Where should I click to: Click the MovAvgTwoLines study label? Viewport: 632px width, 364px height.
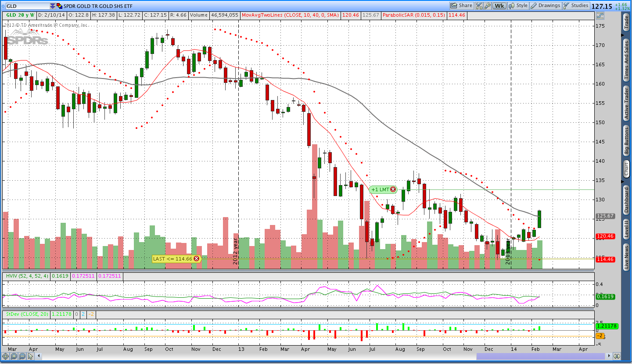click(x=291, y=15)
